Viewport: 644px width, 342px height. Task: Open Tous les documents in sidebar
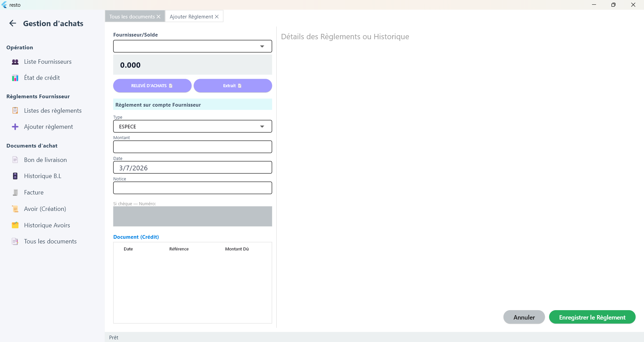pos(50,241)
